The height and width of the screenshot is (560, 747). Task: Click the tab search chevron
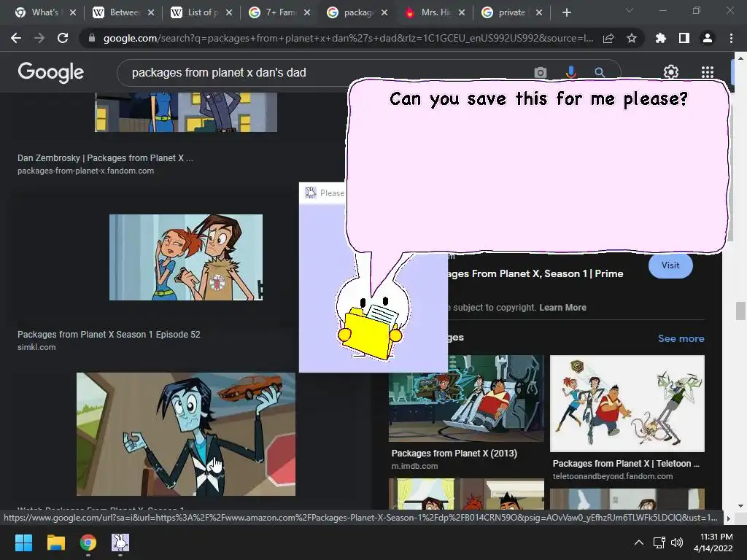tap(630, 10)
